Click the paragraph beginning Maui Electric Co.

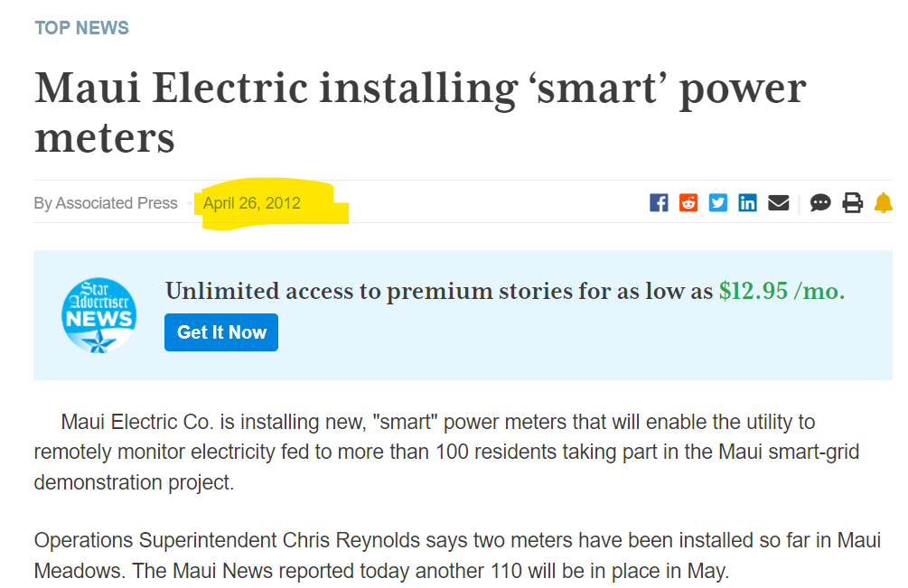[x=446, y=452]
